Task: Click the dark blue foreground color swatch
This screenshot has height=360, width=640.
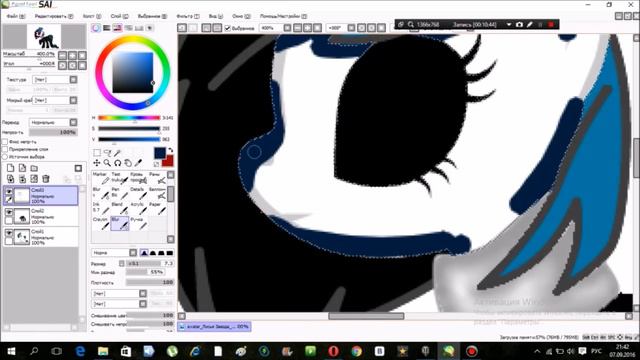Action: pos(160,153)
